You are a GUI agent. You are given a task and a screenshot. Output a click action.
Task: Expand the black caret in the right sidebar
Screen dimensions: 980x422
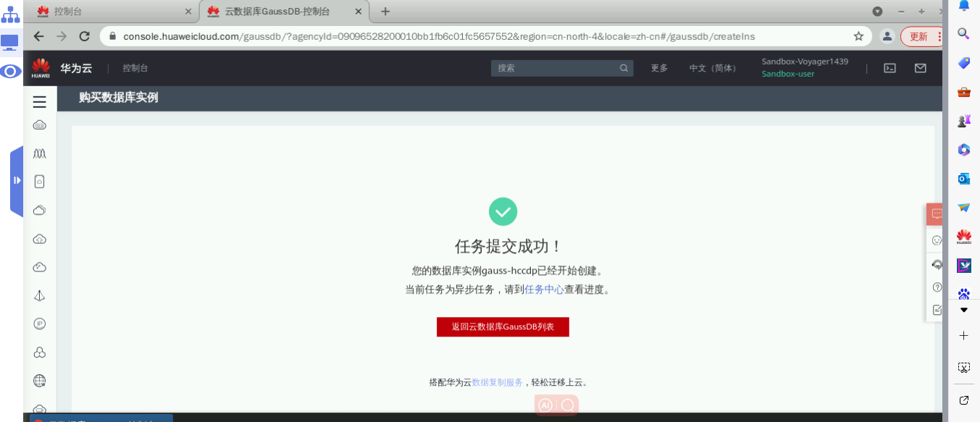point(964,310)
